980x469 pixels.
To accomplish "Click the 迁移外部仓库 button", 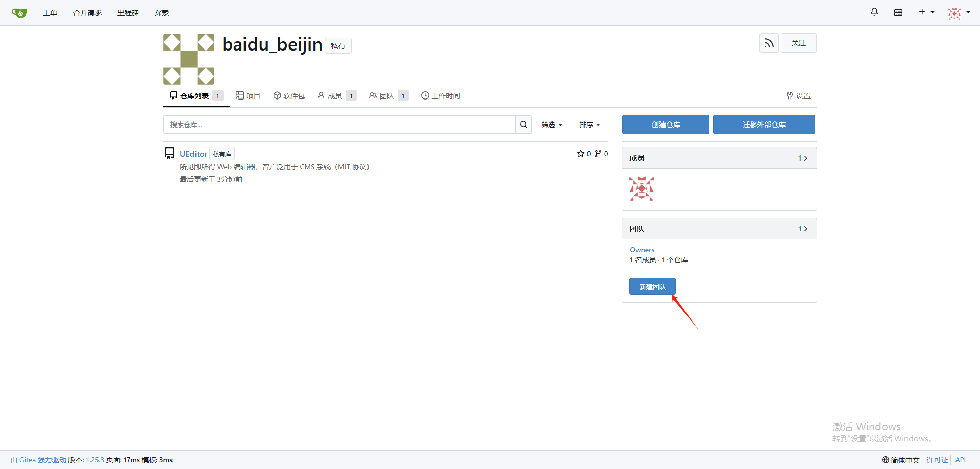I will tap(764, 125).
